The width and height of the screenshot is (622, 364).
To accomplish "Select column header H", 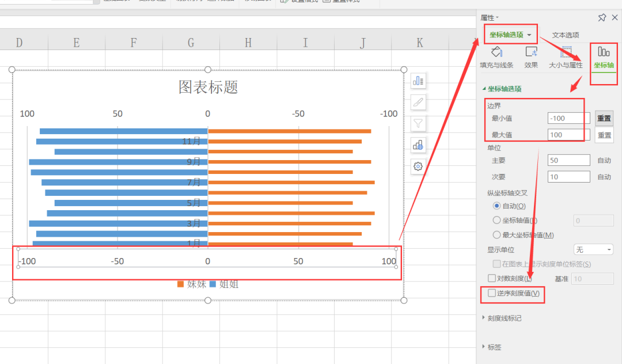I will coord(248,43).
